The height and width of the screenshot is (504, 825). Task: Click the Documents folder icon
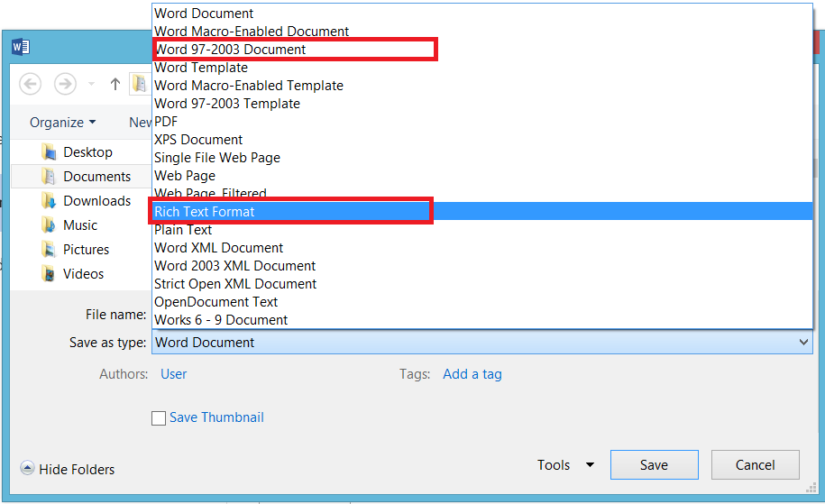pos(49,176)
